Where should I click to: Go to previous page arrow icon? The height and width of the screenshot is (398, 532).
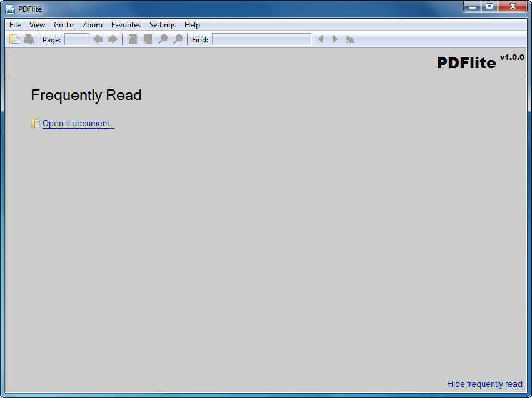point(98,39)
